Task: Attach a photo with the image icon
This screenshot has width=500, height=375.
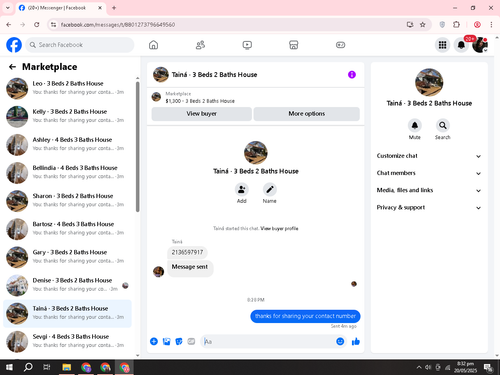Action: point(166,341)
